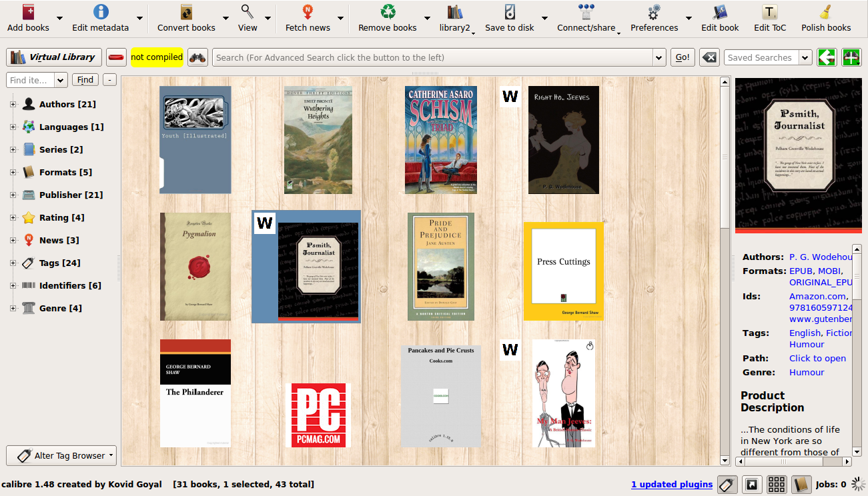Toggle the Cover Browser layout button
The height and width of the screenshot is (496, 868).
click(x=752, y=485)
